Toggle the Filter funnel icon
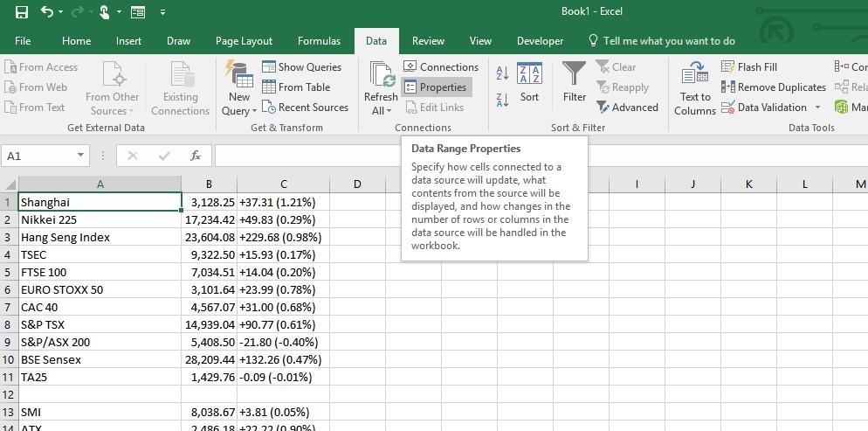Image resolution: width=868 pixels, height=431 pixels. (x=575, y=83)
